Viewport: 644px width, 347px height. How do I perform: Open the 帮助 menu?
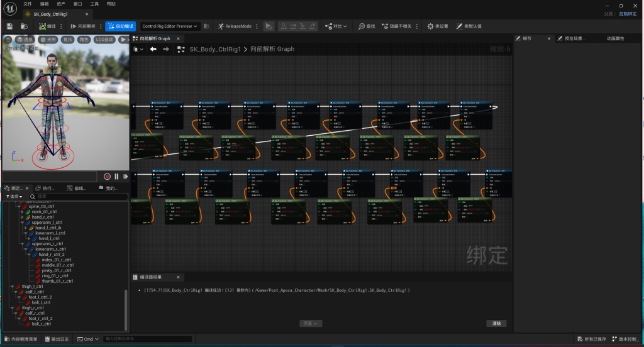[111, 4]
